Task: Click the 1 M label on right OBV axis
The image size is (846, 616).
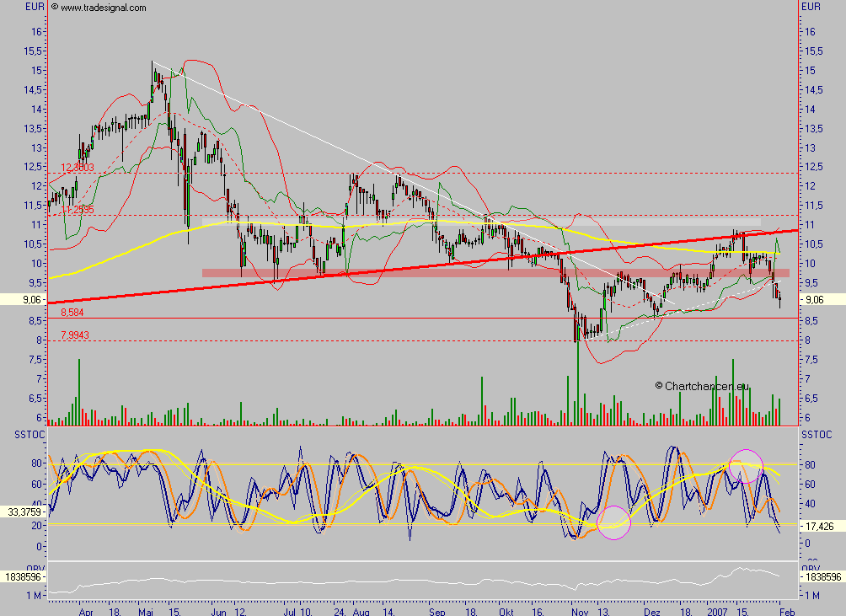Action: pos(811,596)
